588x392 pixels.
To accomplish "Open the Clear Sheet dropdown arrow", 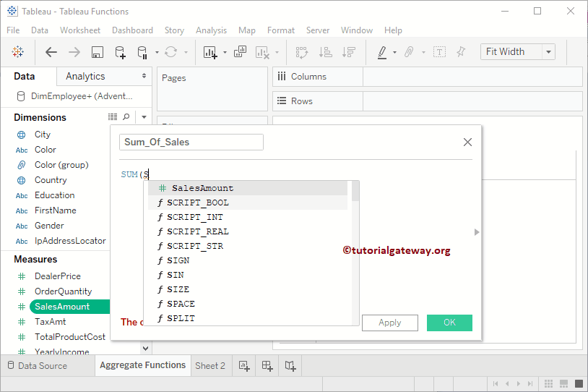I will 277,52.
